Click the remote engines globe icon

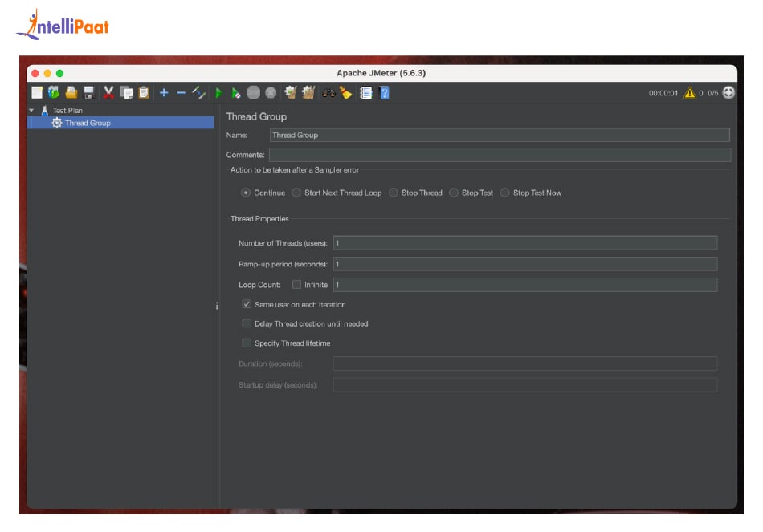tap(728, 92)
